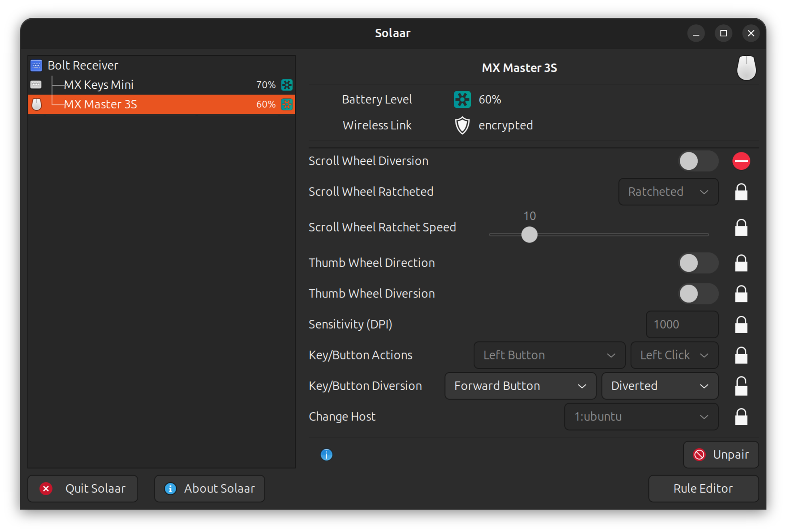Open the Forward Button diversion dropdown

tap(520, 386)
